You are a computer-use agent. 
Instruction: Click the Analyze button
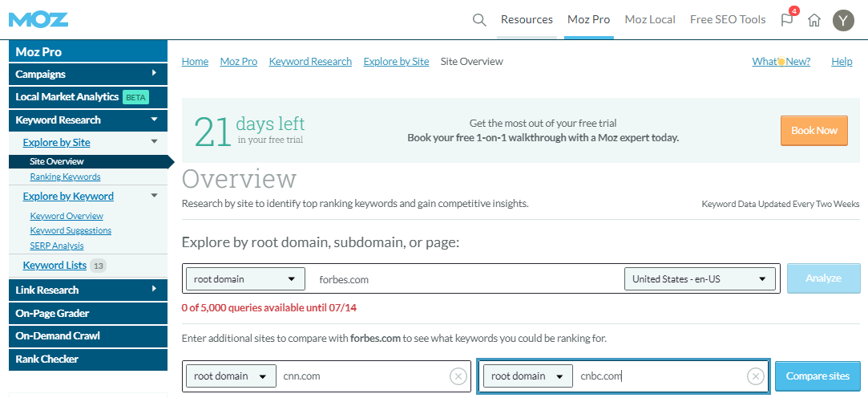824,278
